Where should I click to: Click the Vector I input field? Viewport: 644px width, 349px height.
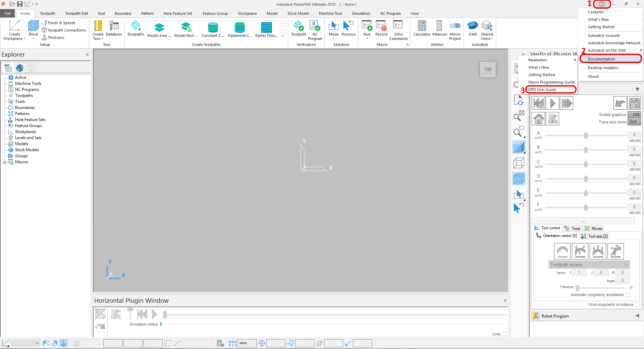[579, 273]
